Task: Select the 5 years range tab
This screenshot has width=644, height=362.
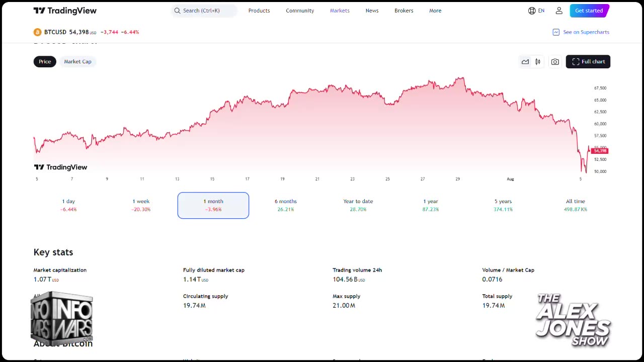Action: coord(503,205)
